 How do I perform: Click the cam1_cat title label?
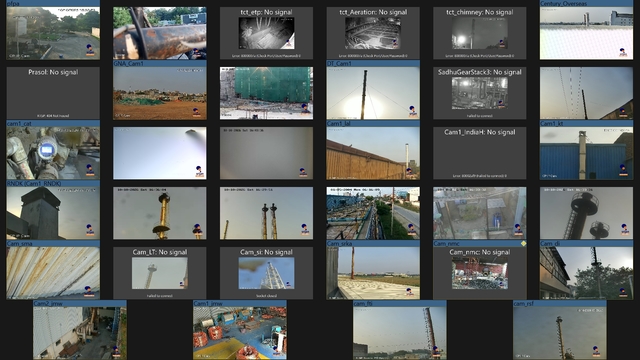pos(19,124)
